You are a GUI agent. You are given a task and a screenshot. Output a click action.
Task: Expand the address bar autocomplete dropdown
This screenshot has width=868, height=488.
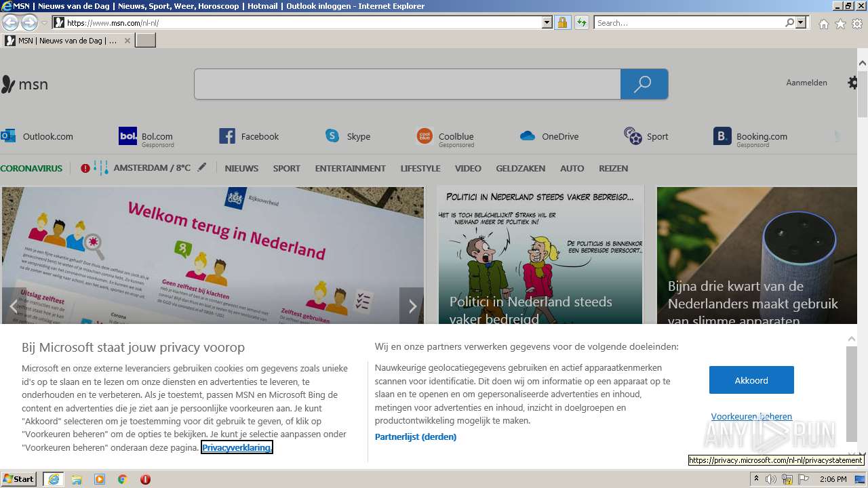coord(547,22)
